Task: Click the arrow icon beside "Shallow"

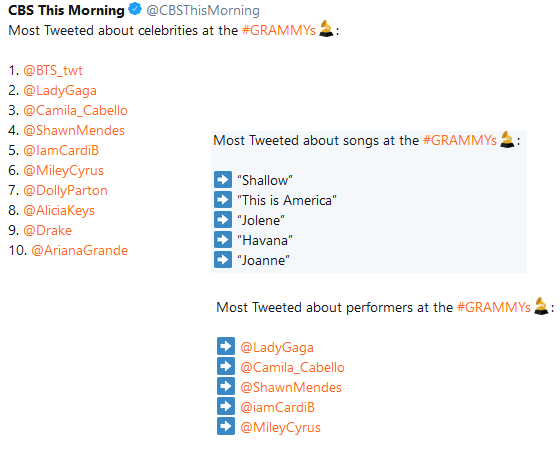Action: (223, 180)
